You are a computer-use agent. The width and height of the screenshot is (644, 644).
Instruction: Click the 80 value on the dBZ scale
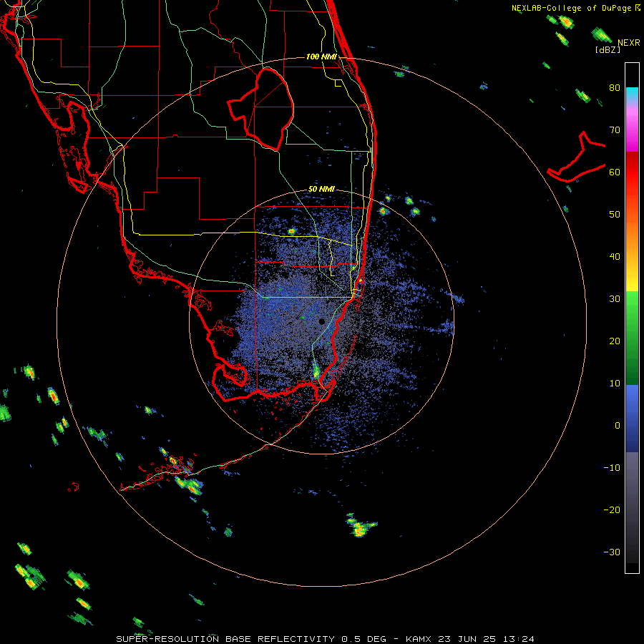click(615, 88)
